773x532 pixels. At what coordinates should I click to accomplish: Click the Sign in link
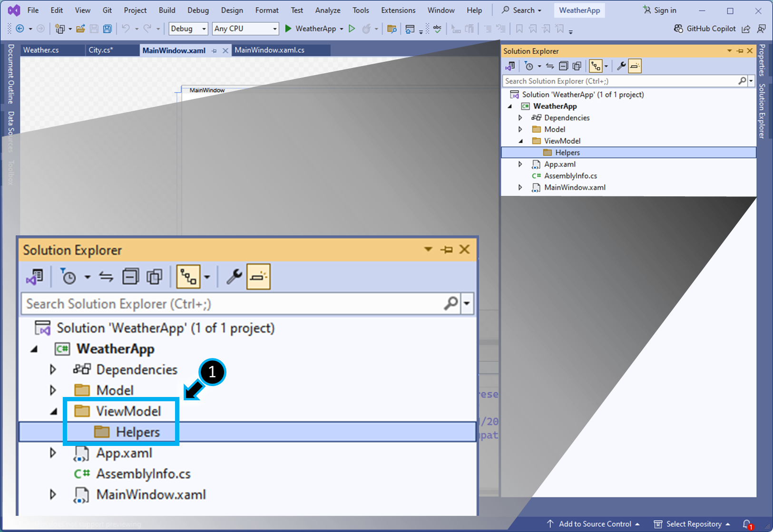[659, 10]
